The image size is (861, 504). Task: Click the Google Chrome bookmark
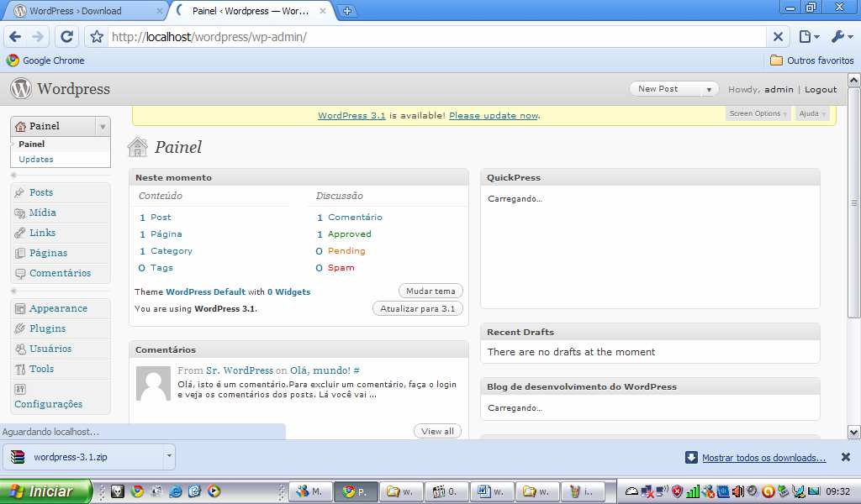point(45,60)
